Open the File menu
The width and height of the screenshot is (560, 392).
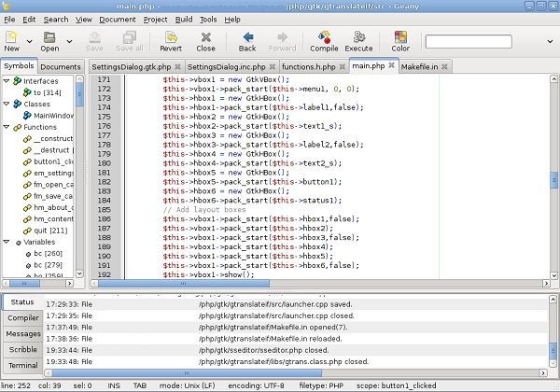[9, 20]
